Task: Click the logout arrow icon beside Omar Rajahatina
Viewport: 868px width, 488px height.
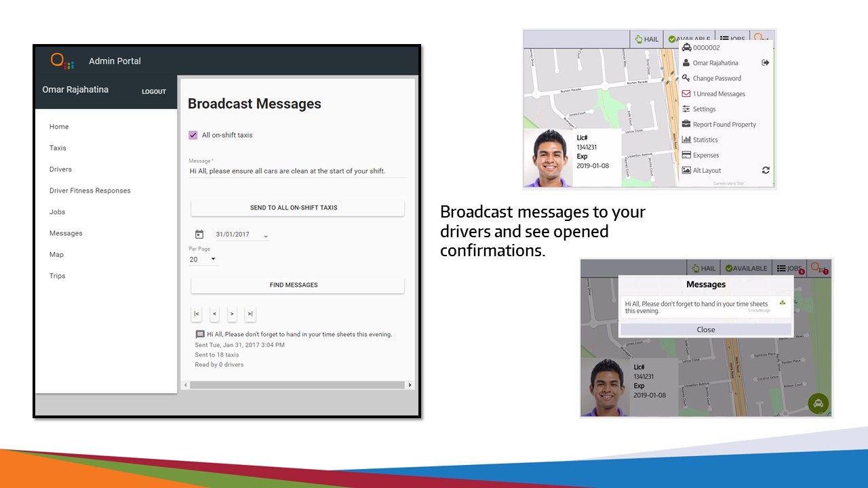Action: coord(766,62)
